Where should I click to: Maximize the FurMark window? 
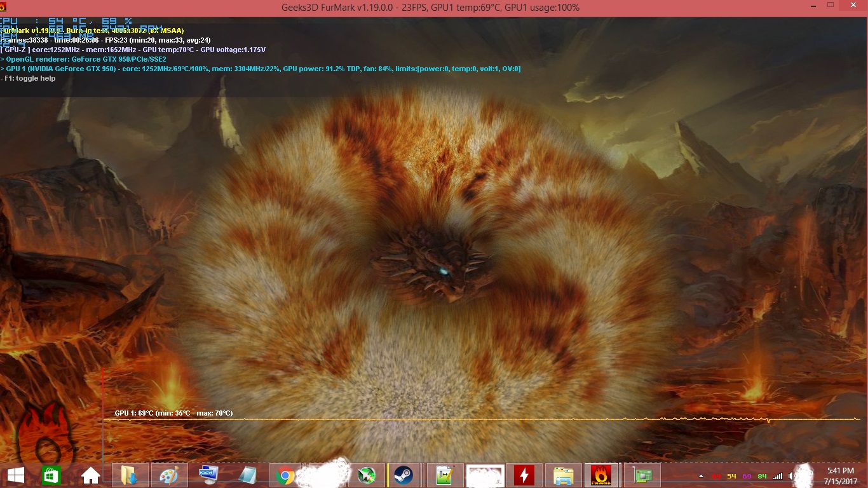[x=831, y=6]
